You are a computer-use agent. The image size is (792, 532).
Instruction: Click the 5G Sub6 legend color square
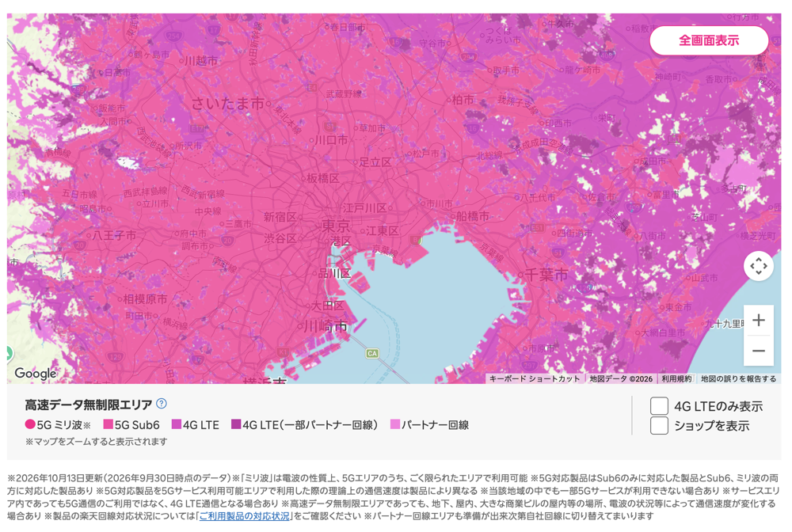coord(108,424)
